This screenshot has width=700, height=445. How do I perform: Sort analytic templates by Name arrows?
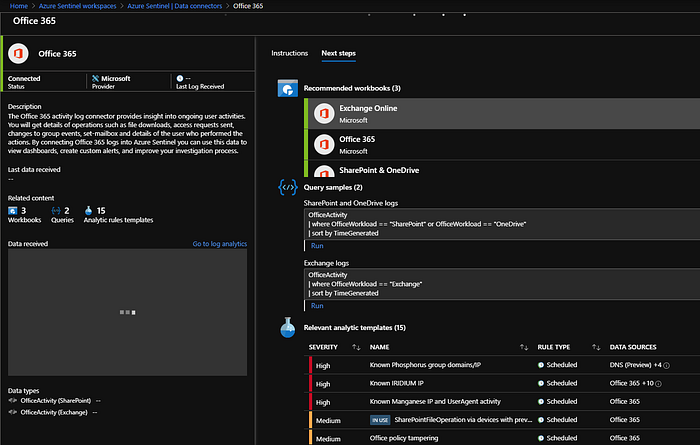524,347
